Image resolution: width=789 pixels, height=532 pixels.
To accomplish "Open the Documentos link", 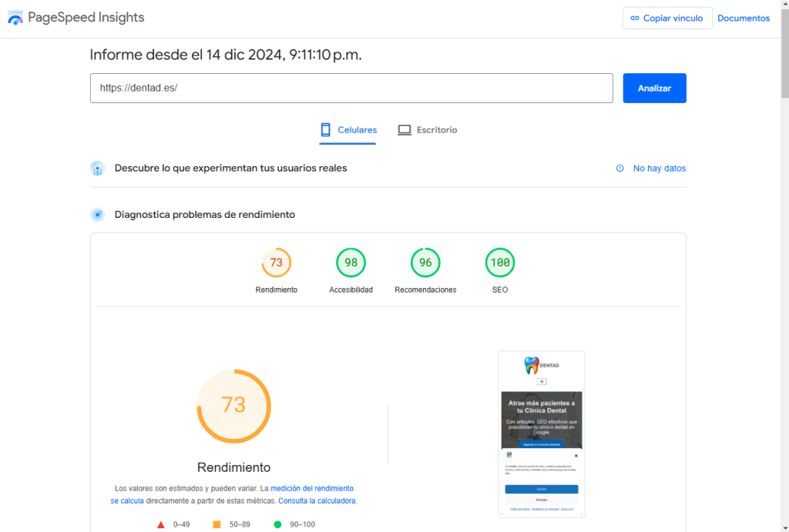I will [743, 18].
